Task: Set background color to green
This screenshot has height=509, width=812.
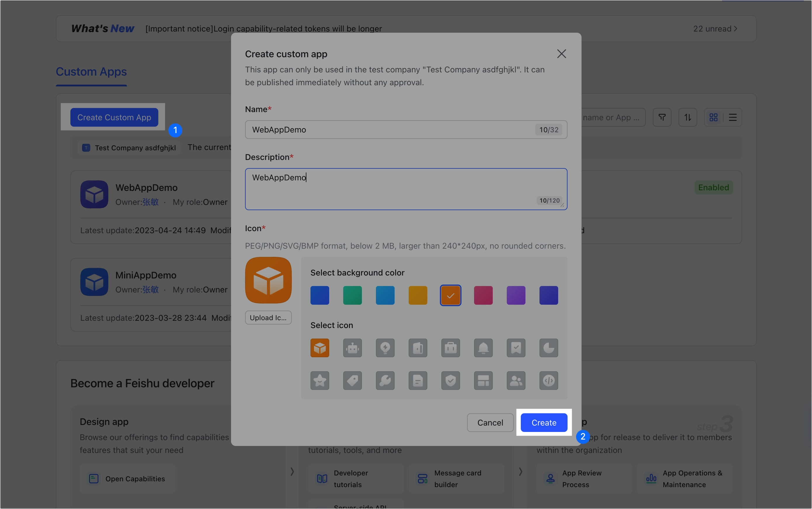Action: (x=353, y=295)
